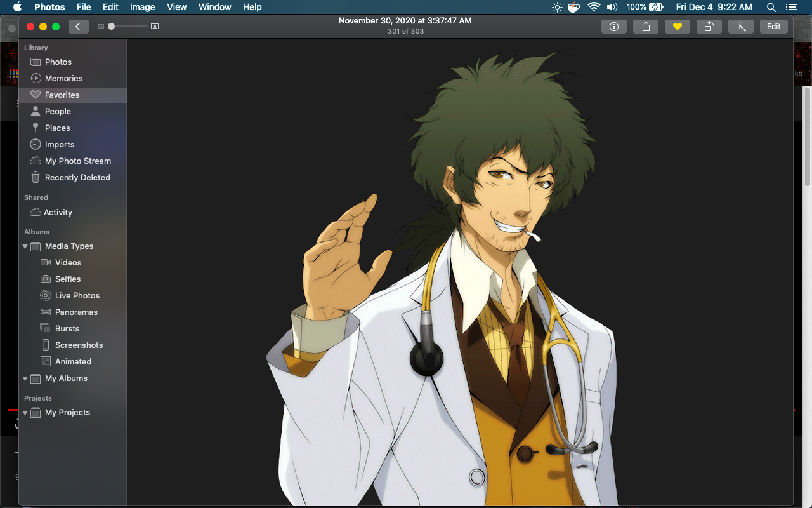The image size is (812, 508).
Task: Open the File menu
Action: click(x=84, y=7)
